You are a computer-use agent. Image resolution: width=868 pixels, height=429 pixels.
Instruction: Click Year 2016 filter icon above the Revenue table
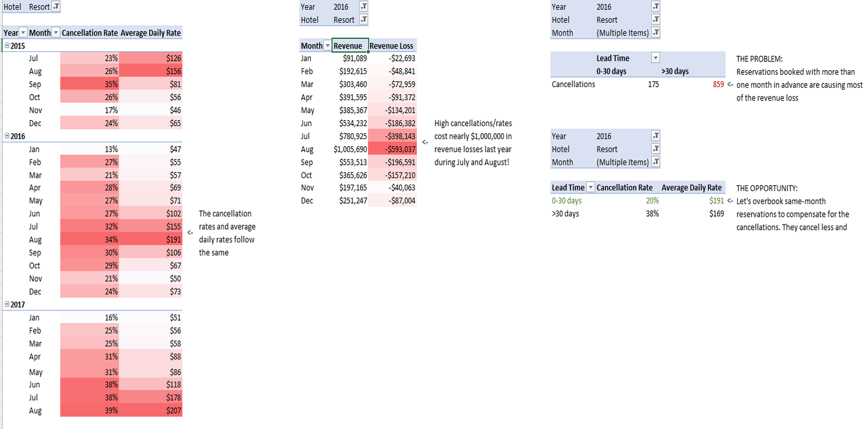(x=364, y=7)
